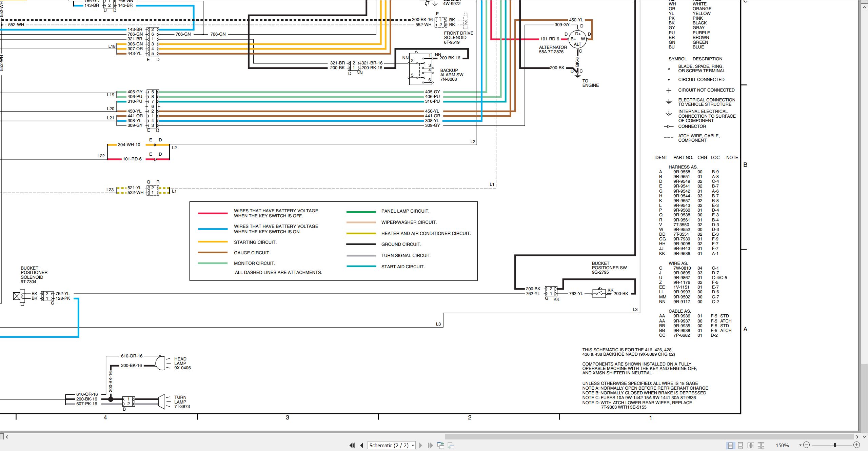Click the 607-PK-16 wire label
The height and width of the screenshot is (451, 868).
(x=87, y=404)
